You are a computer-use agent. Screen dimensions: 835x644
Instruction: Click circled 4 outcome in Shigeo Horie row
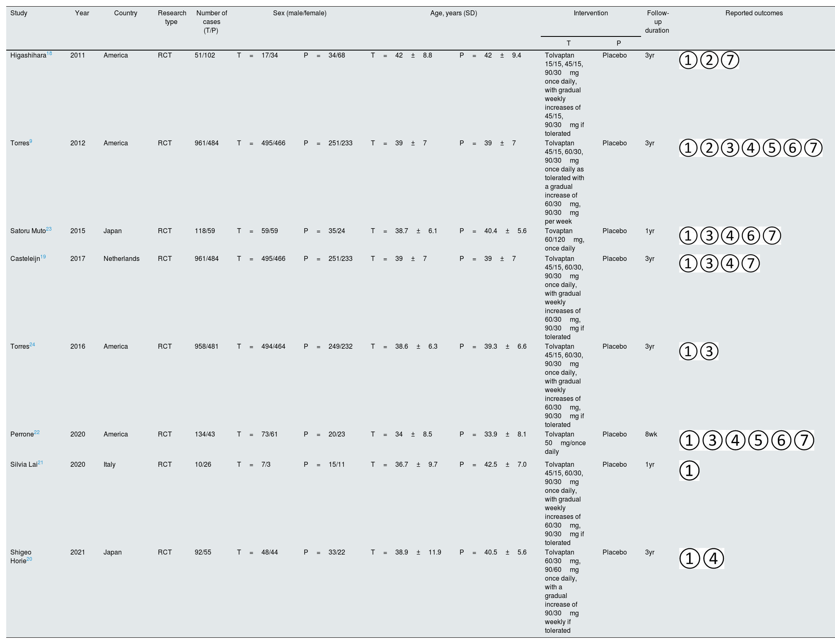[x=713, y=559]
